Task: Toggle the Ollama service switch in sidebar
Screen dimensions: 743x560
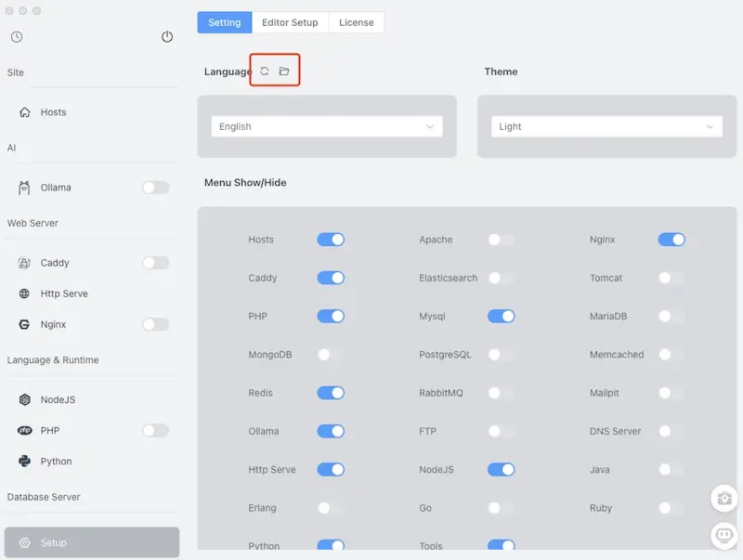Action: 155,188
